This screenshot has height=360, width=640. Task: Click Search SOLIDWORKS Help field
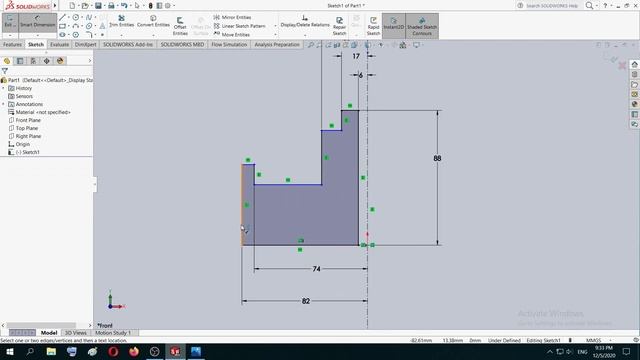[x=552, y=6]
